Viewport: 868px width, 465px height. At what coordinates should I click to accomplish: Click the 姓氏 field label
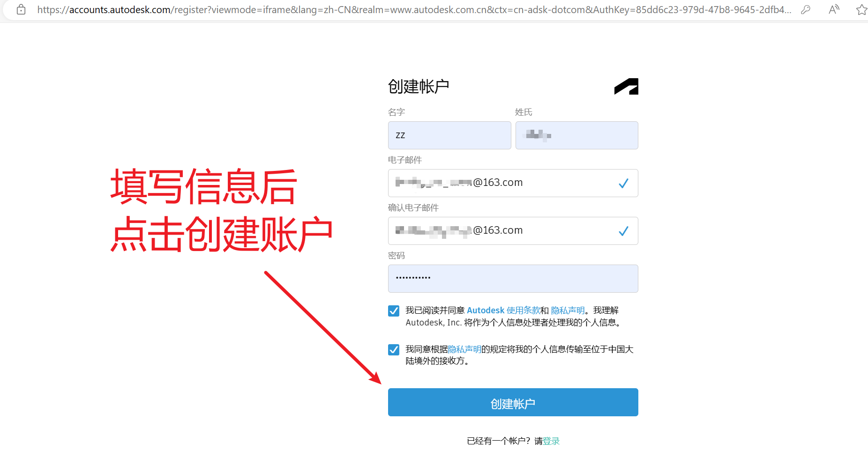tap(524, 112)
